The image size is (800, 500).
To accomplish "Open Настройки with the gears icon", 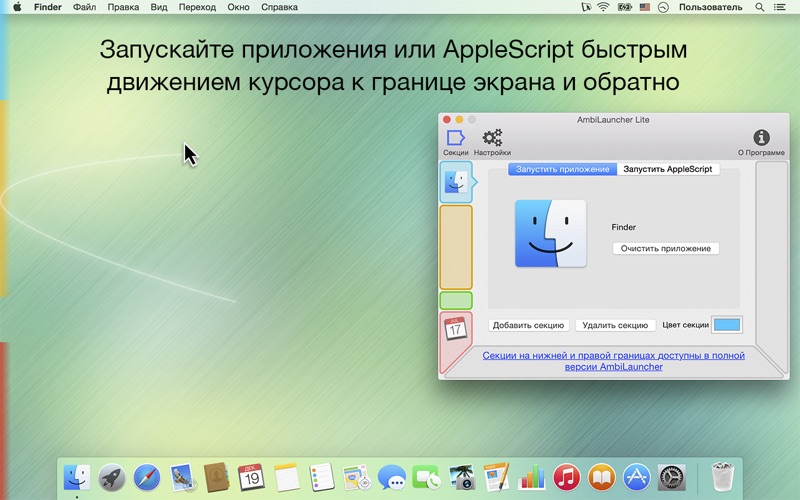I will coord(492,142).
